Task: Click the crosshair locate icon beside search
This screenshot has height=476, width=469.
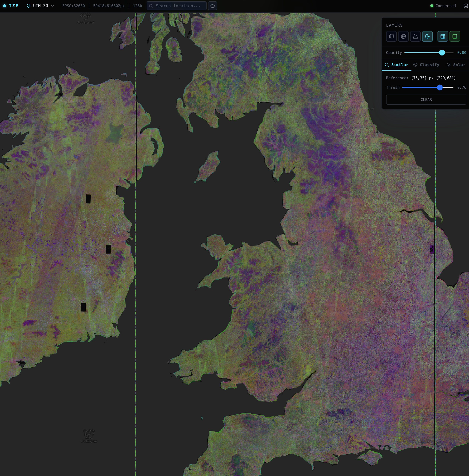Action: tap(212, 6)
